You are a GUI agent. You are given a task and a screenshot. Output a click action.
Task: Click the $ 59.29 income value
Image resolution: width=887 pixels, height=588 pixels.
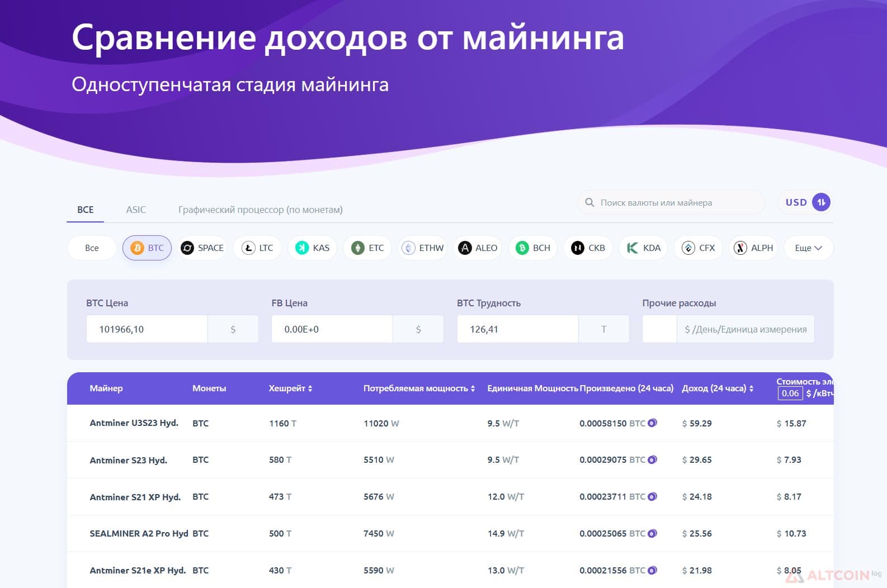[697, 423]
